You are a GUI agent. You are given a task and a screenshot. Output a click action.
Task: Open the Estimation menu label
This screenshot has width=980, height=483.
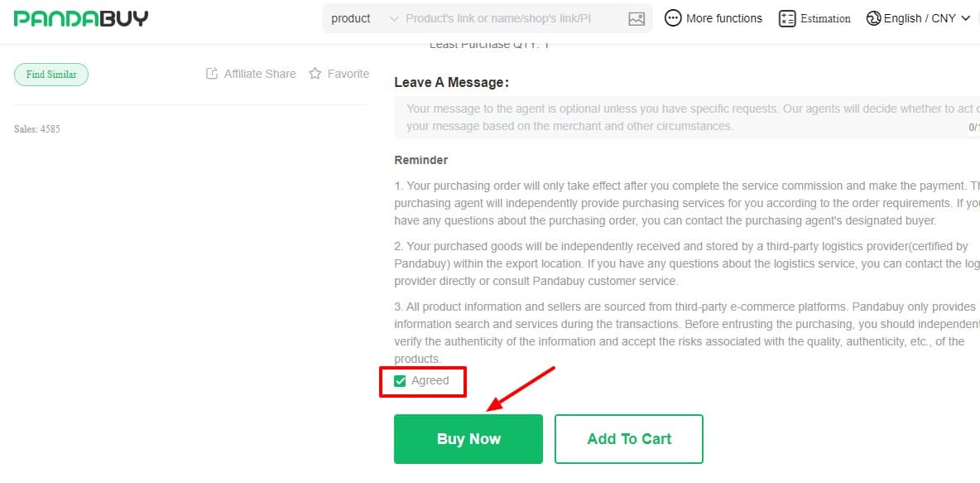point(825,18)
